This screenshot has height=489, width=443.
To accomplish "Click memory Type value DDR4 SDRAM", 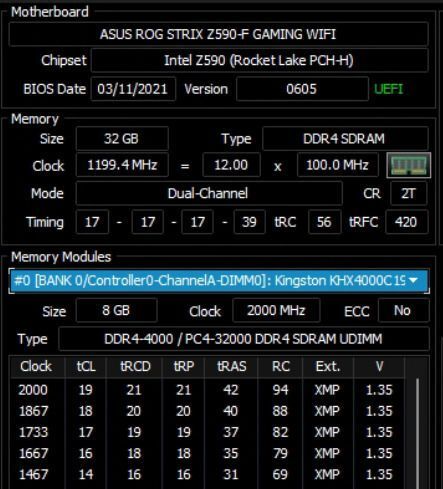I will [345, 139].
